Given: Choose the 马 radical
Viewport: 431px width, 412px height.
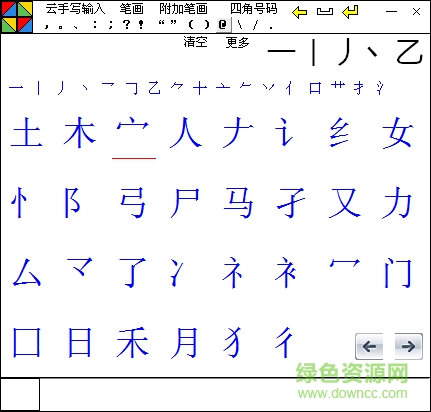Looking at the screenshot, I should point(238,202).
